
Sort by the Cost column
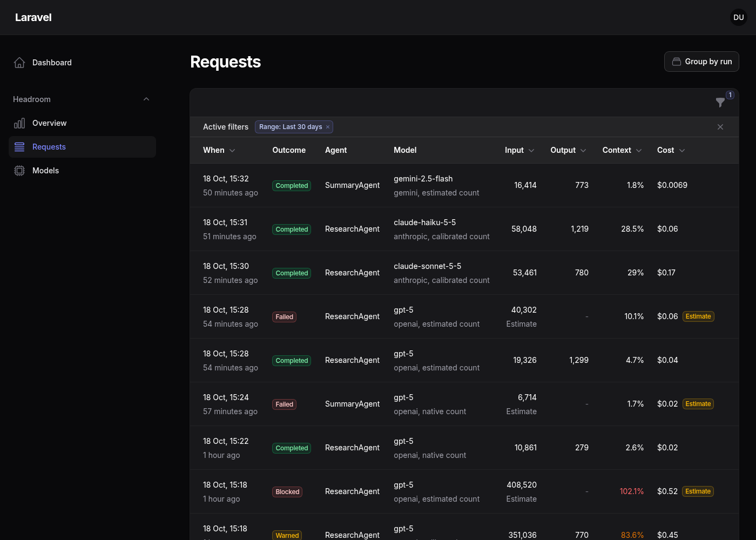point(671,150)
